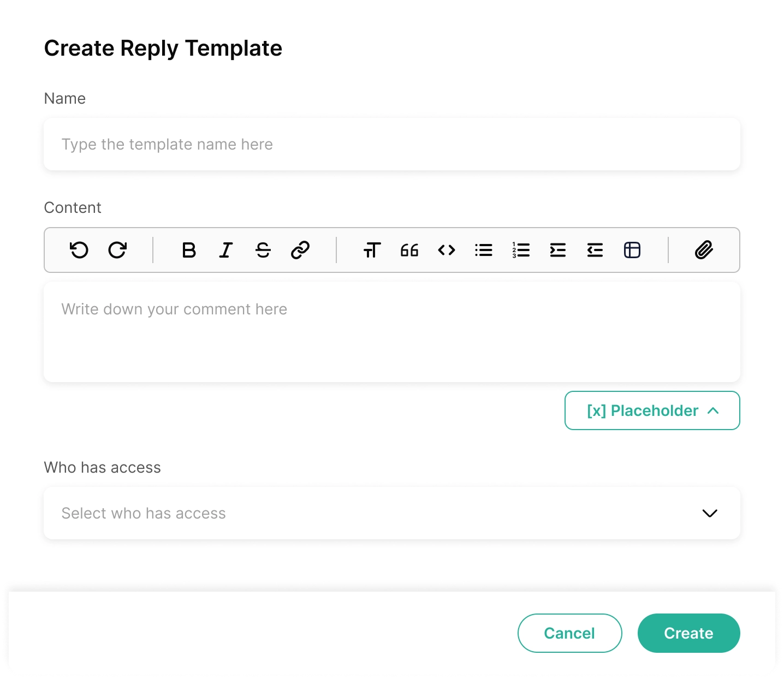Toggle italic formatting
784x679 pixels.
tap(225, 250)
